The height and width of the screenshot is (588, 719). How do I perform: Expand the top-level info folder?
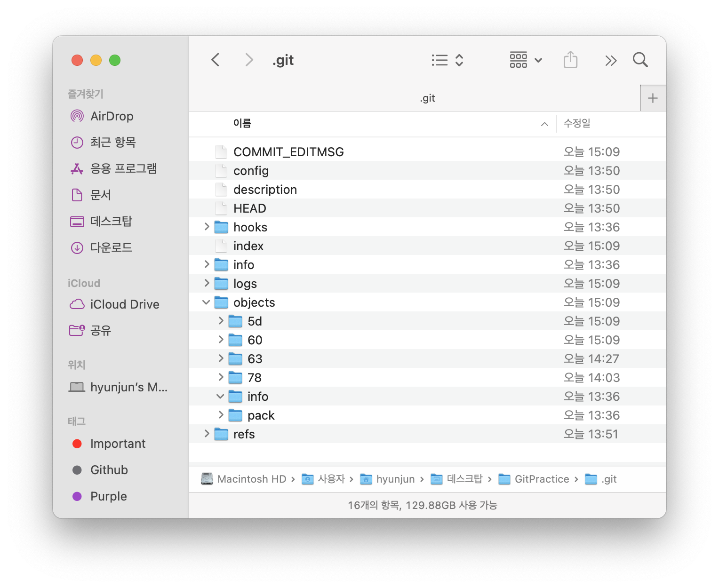coord(207,264)
